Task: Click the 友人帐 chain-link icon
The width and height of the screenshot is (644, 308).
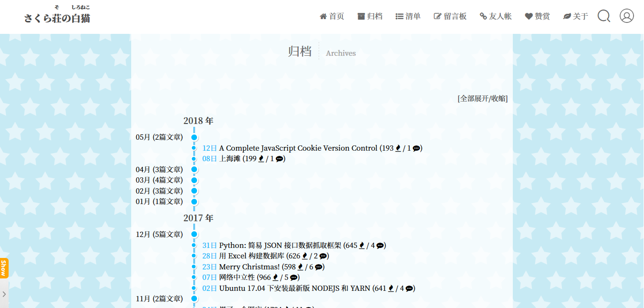Action: coord(482,16)
